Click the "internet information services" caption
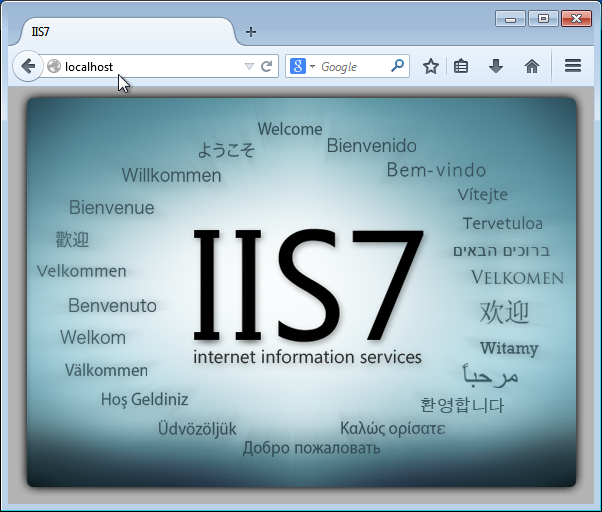This screenshot has width=602, height=512. (308, 357)
